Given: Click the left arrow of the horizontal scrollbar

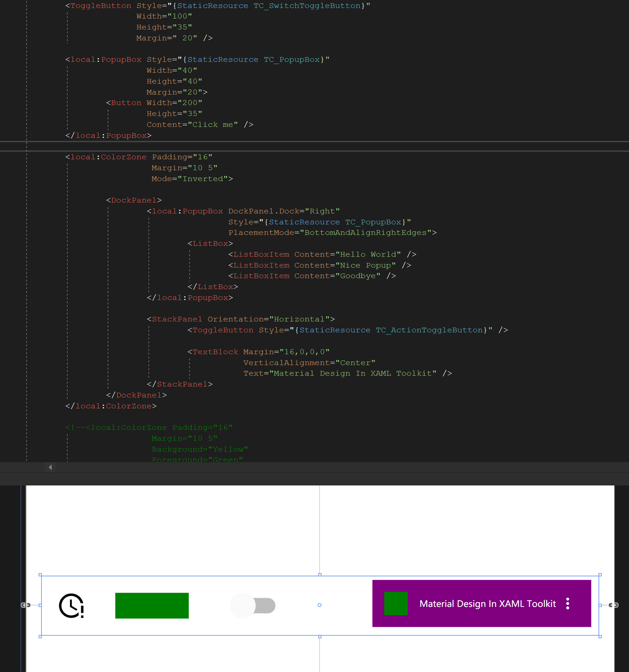Looking at the screenshot, I should pyautogui.click(x=50, y=467).
